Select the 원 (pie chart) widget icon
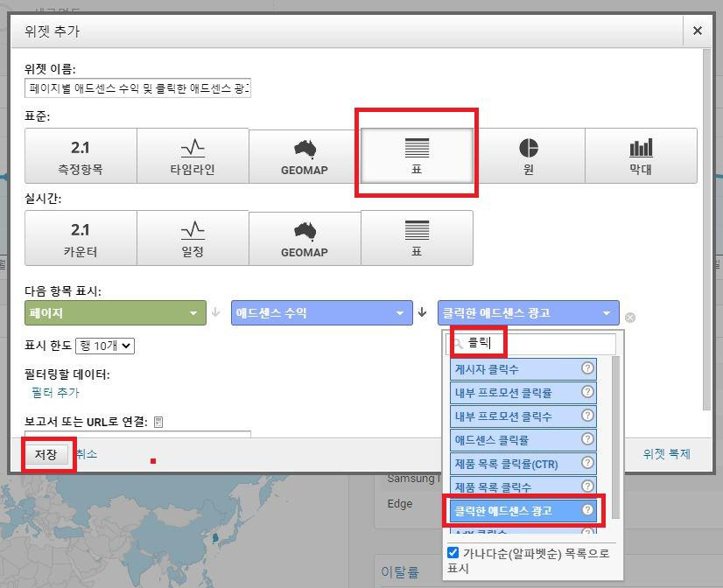The image size is (723, 588). (x=529, y=155)
